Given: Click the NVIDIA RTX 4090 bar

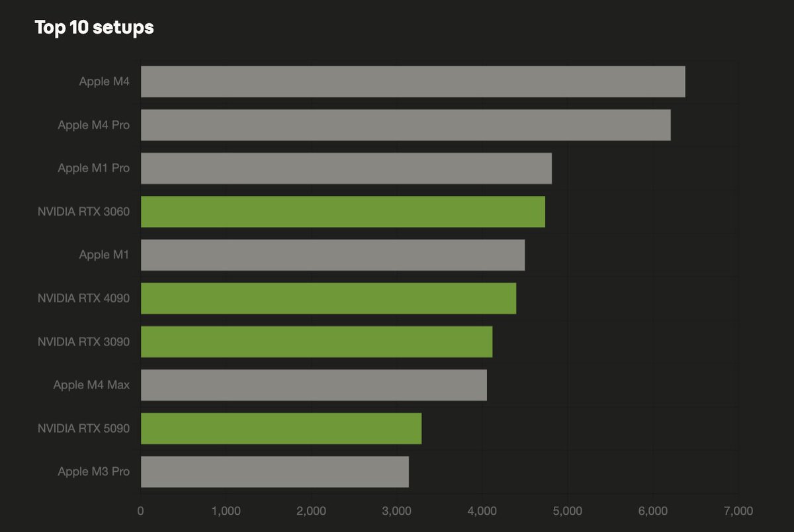Looking at the screenshot, I should click(x=328, y=298).
